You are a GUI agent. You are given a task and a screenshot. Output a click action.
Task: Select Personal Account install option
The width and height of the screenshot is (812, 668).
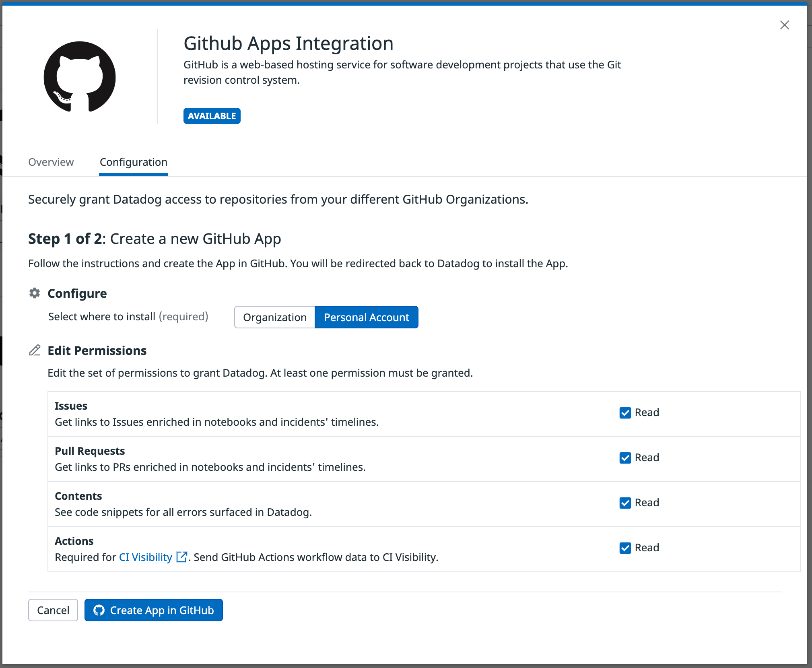(367, 317)
